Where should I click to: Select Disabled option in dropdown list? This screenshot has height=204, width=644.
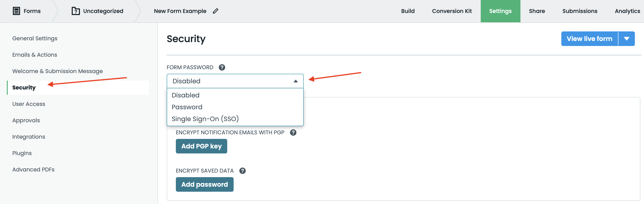point(185,95)
